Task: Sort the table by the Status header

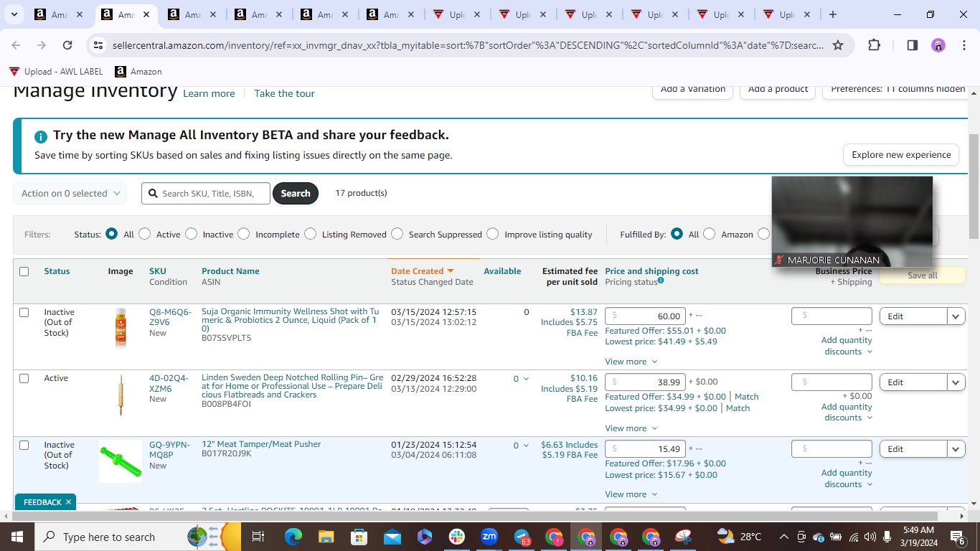Action: [x=57, y=271]
